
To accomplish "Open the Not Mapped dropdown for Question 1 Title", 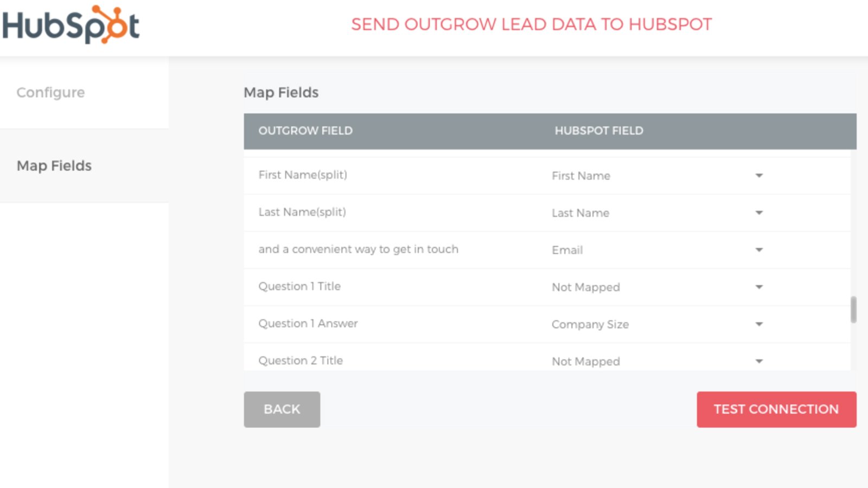I will click(758, 287).
